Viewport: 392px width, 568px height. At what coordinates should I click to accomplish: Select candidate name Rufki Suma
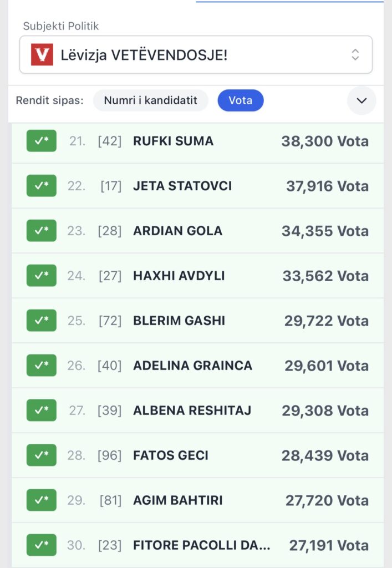173,141
